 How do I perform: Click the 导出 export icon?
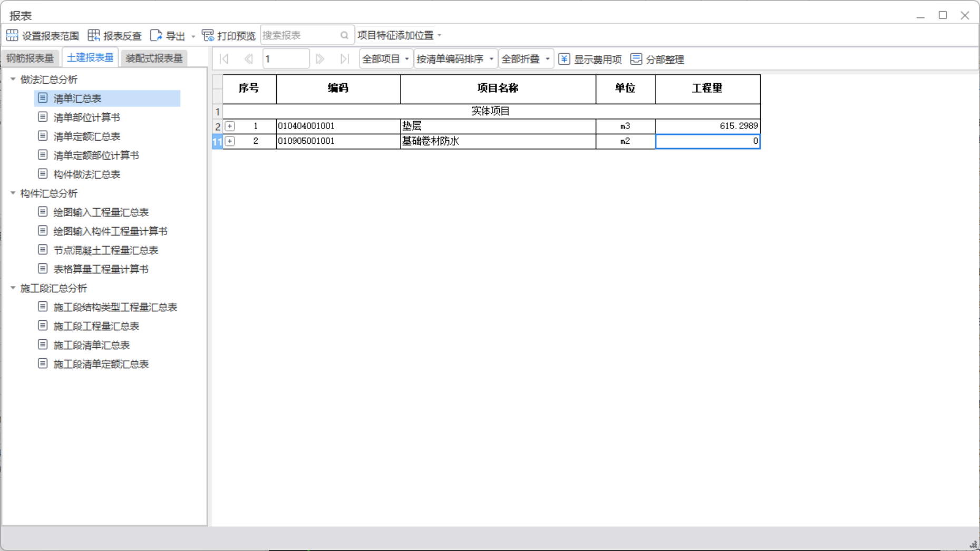[x=156, y=35]
